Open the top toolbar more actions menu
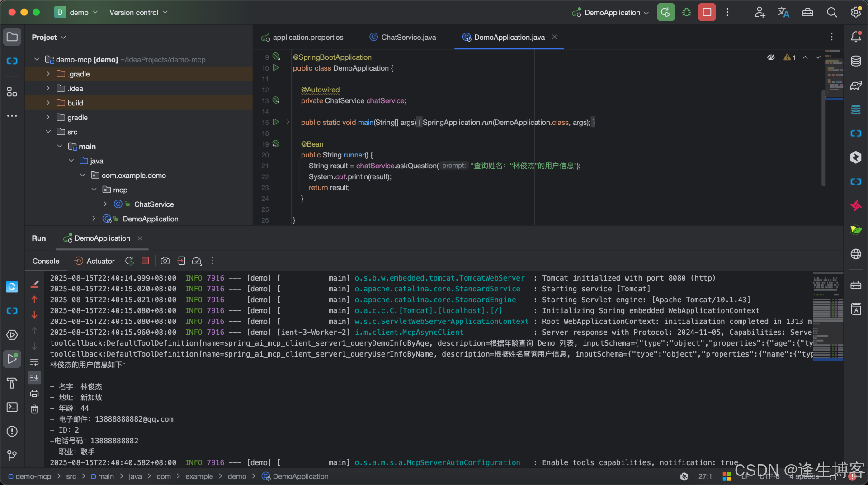This screenshot has height=485, width=868. (x=727, y=12)
